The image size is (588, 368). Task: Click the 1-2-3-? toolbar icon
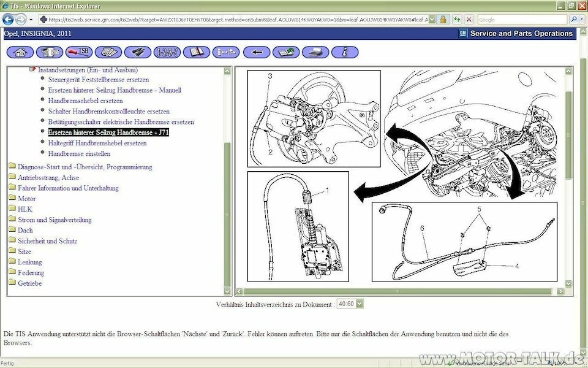(167, 52)
